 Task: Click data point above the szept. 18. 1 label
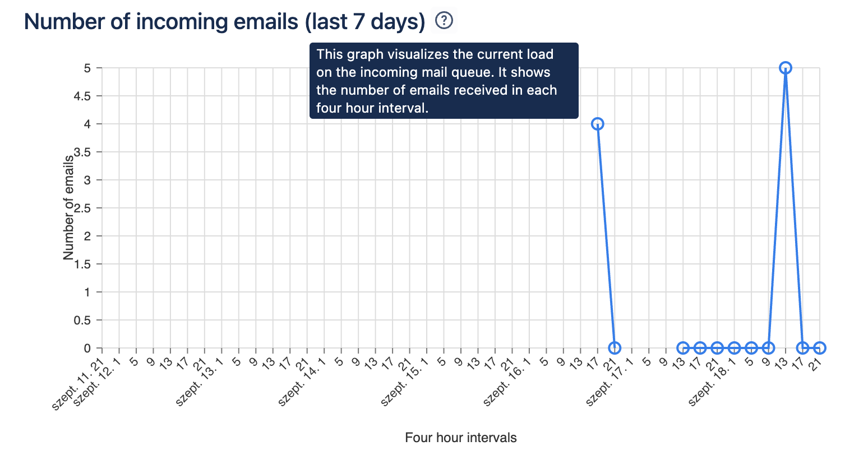[x=735, y=348]
